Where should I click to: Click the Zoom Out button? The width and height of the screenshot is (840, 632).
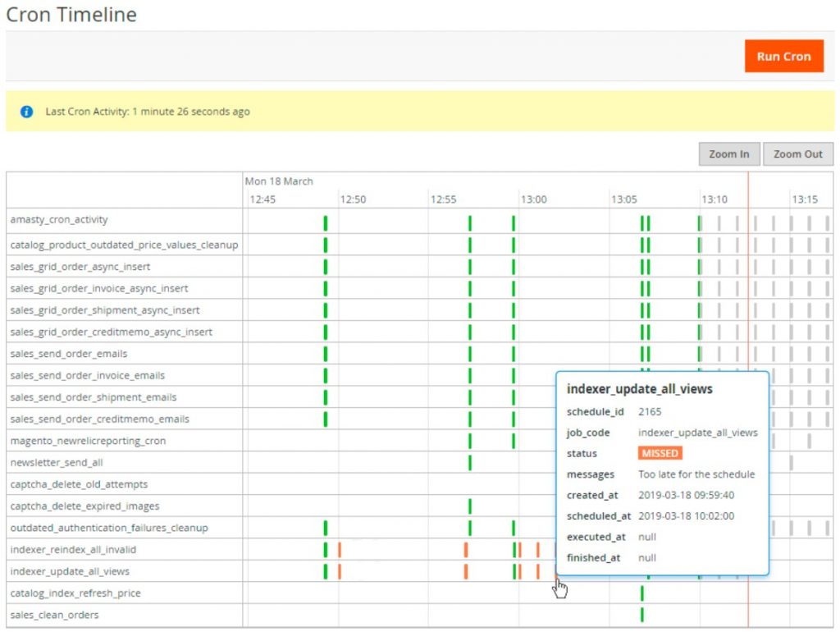797,154
